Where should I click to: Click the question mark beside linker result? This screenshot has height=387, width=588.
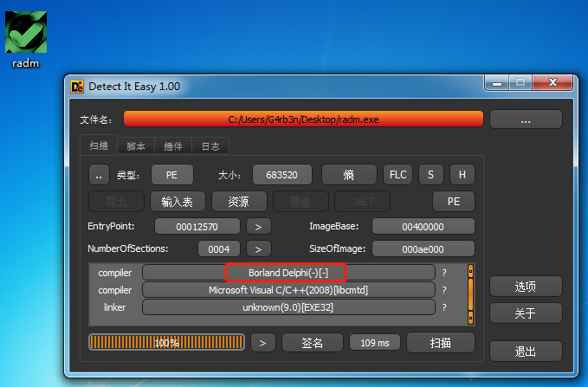click(444, 307)
